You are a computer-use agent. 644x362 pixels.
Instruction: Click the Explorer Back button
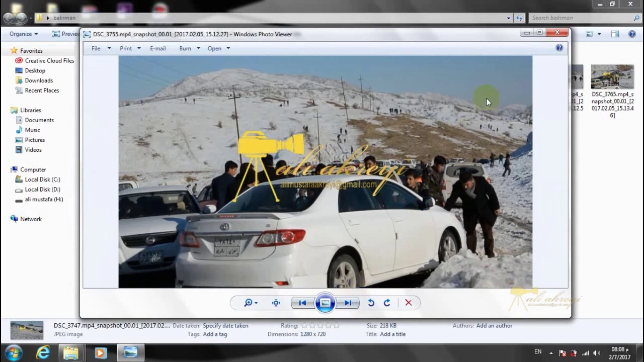[8, 18]
